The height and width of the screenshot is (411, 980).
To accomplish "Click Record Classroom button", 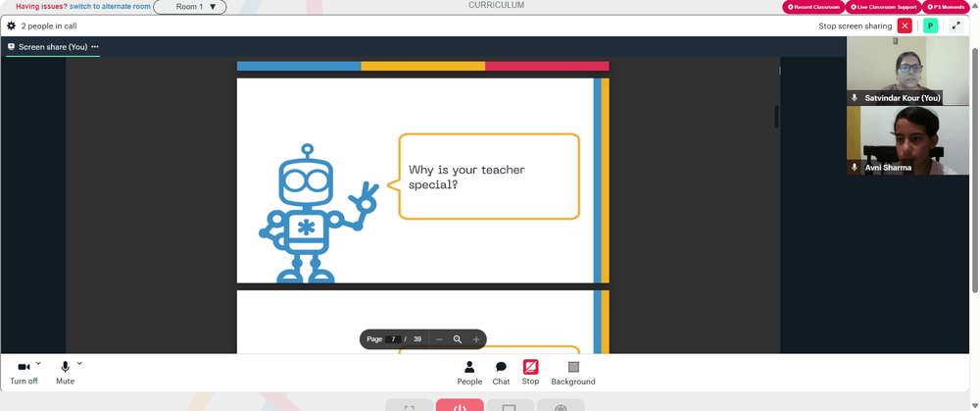I will pos(813,7).
